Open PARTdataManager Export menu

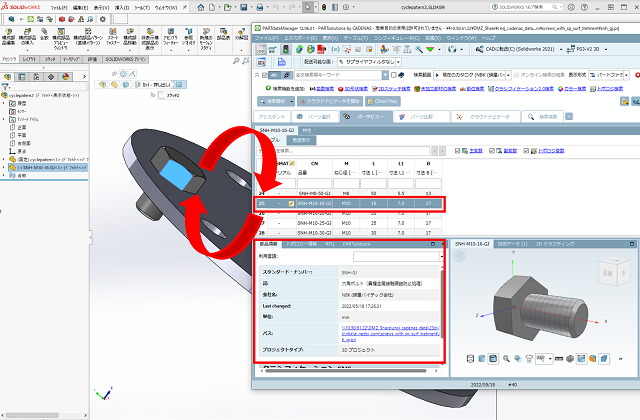(300, 38)
